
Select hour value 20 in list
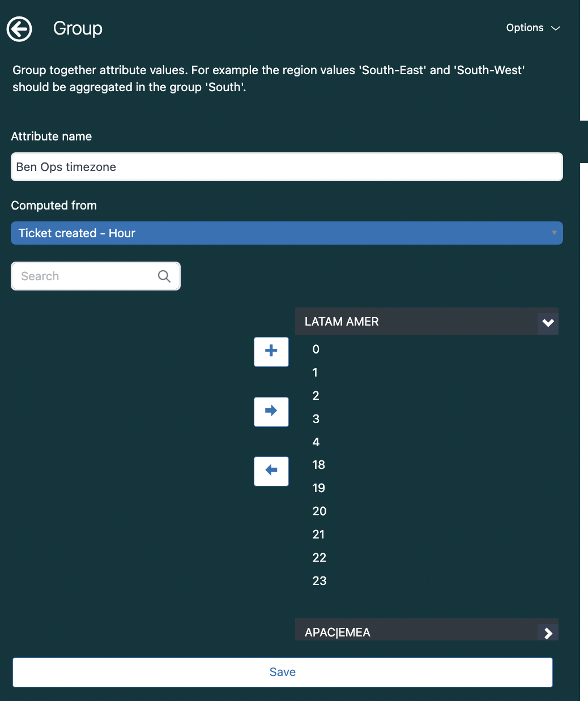click(319, 511)
